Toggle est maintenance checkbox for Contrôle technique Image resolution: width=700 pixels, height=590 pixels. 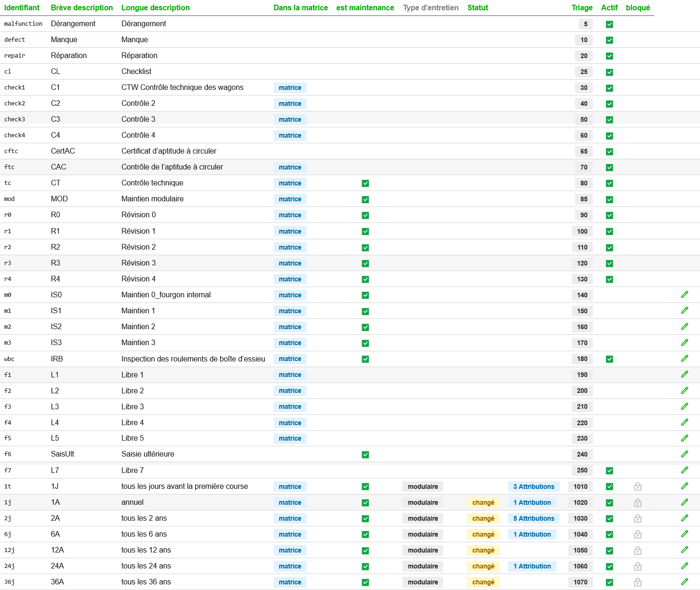pos(365,184)
